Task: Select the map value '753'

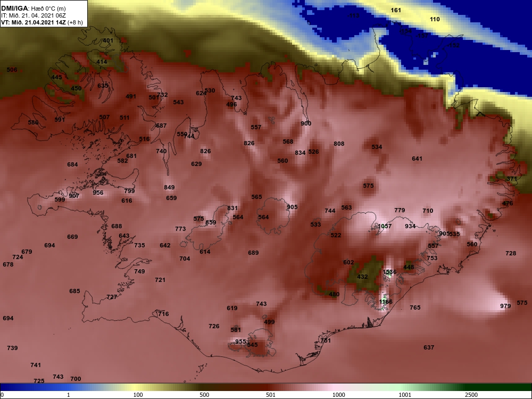Action: (432, 258)
